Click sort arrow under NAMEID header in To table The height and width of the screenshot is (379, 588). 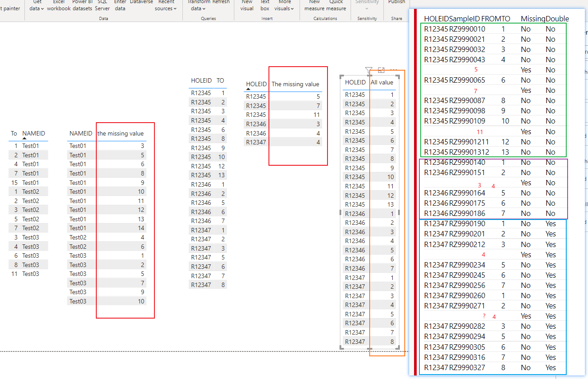tap(24, 139)
